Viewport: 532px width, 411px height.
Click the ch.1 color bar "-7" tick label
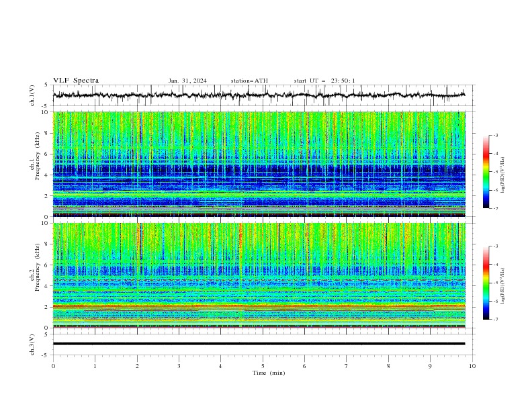click(x=495, y=208)
